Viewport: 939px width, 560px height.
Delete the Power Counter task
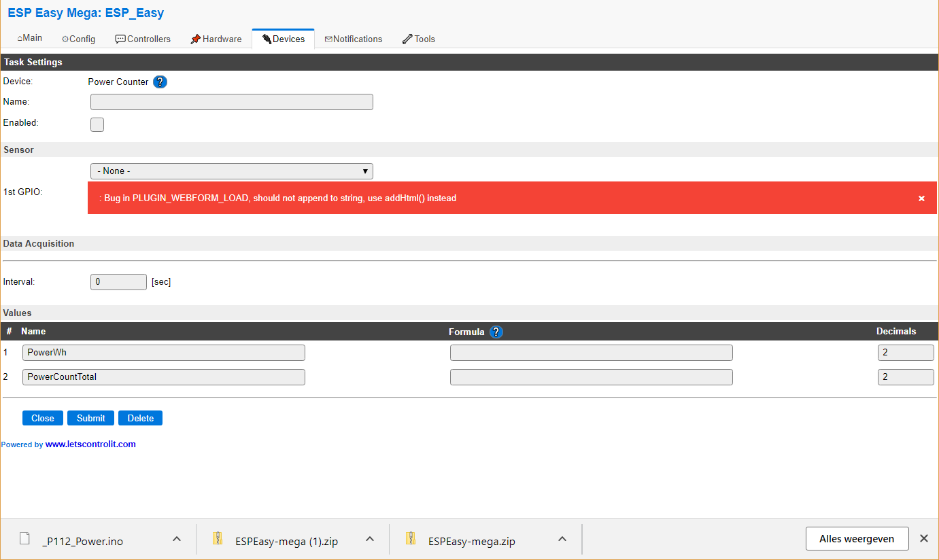pos(140,417)
